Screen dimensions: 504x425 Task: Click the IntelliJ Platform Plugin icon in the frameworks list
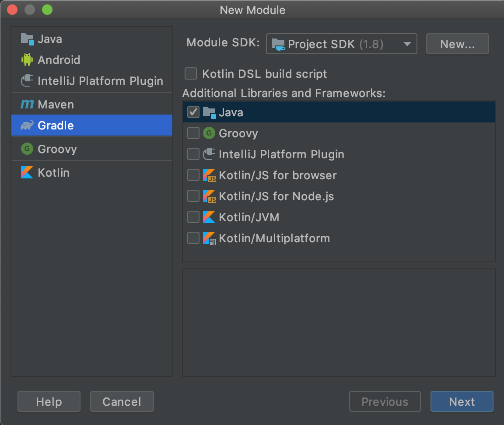[x=209, y=154]
